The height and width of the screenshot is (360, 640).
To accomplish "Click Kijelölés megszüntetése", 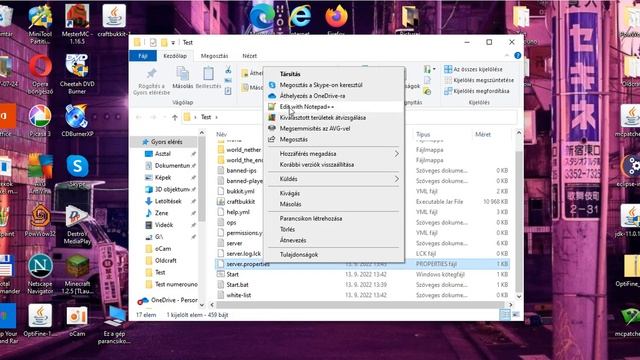I will click(x=479, y=80).
